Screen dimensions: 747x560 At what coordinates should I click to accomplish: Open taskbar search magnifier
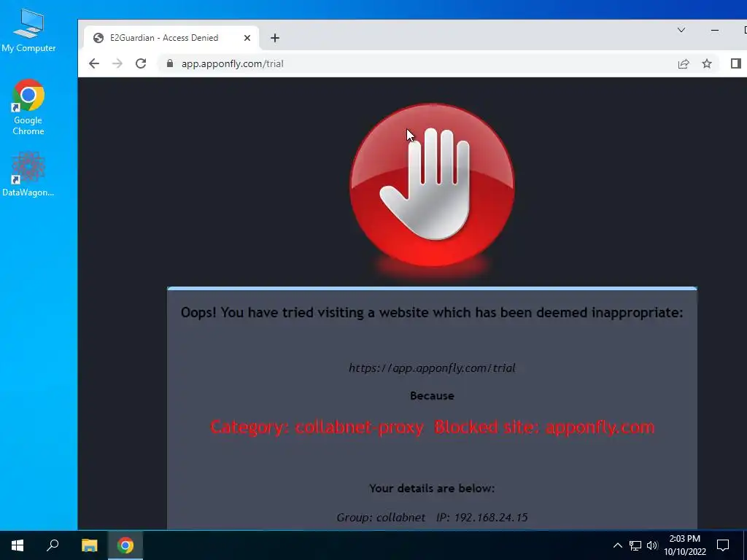click(x=53, y=545)
